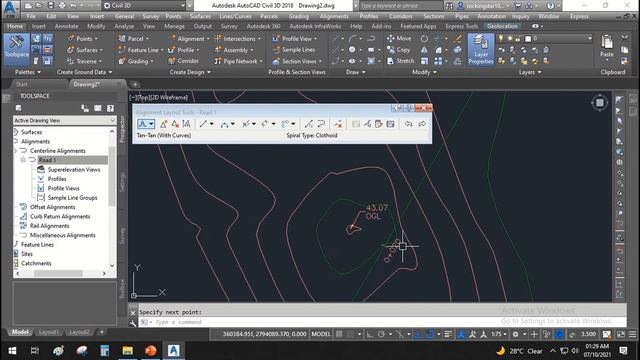
Task: Click the ViewCube in the drawing area
Action: click(600, 103)
